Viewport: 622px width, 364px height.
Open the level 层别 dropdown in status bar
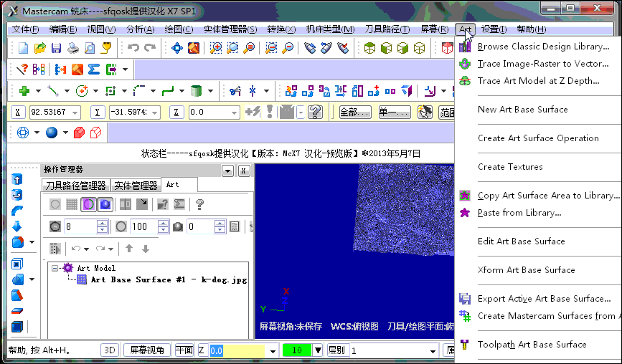[x=433, y=351]
